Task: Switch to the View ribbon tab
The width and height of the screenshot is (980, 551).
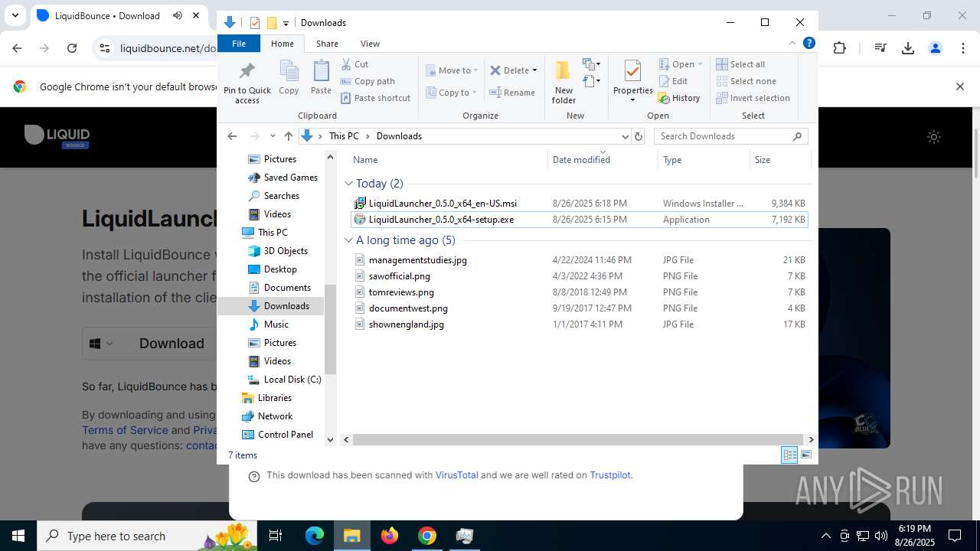Action: [x=370, y=44]
